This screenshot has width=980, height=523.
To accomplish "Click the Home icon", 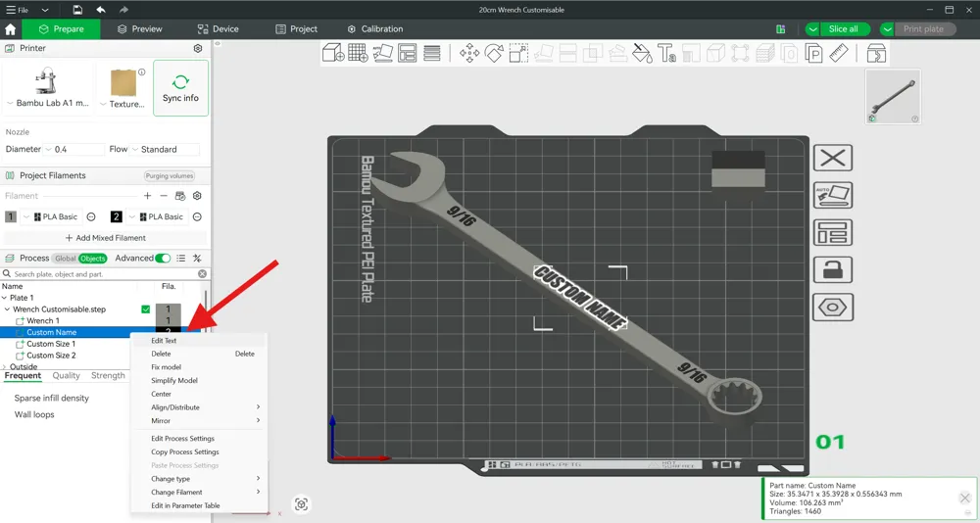I will pyautogui.click(x=10, y=28).
